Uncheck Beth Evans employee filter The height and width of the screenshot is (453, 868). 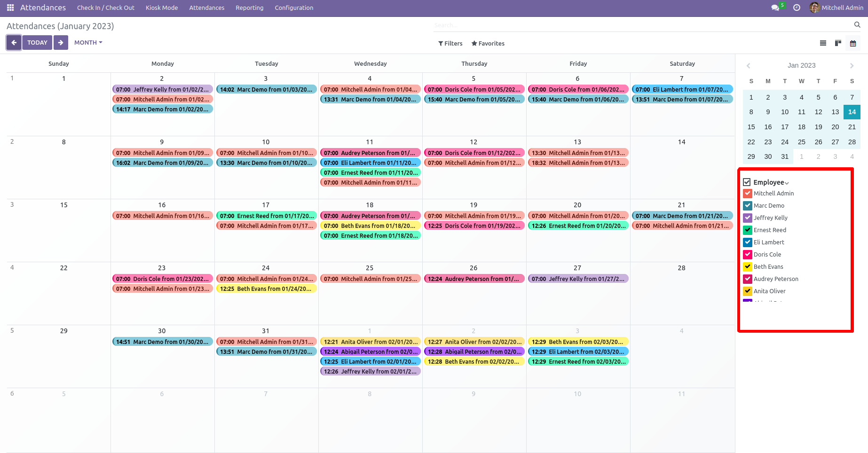tap(748, 266)
